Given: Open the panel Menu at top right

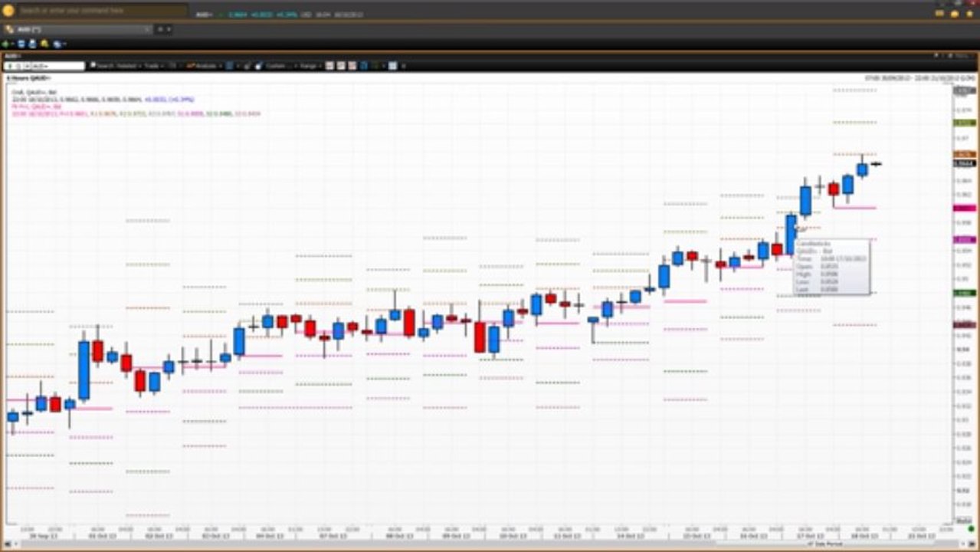Looking at the screenshot, I should (x=962, y=56).
